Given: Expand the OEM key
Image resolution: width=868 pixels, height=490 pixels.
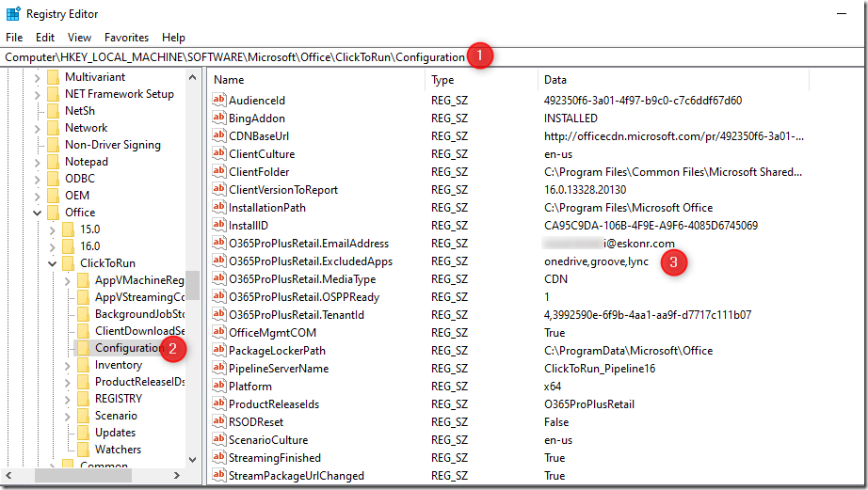Looking at the screenshot, I should [x=37, y=196].
